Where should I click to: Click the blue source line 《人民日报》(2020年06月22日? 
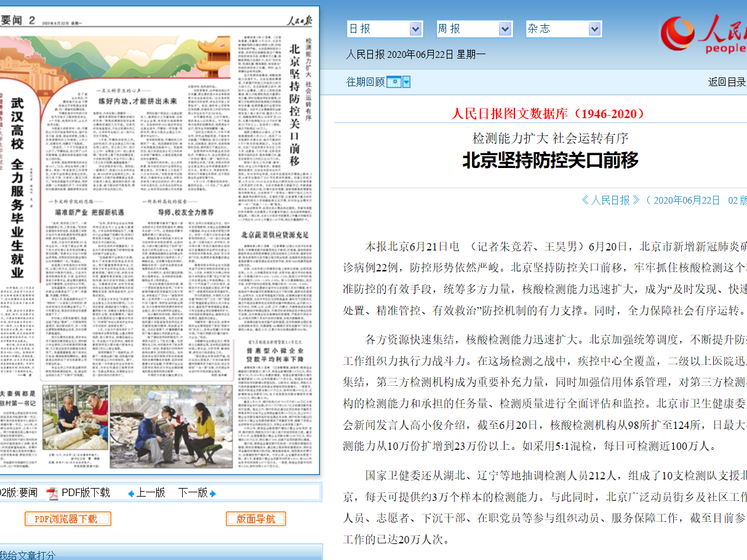click(650, 200)
